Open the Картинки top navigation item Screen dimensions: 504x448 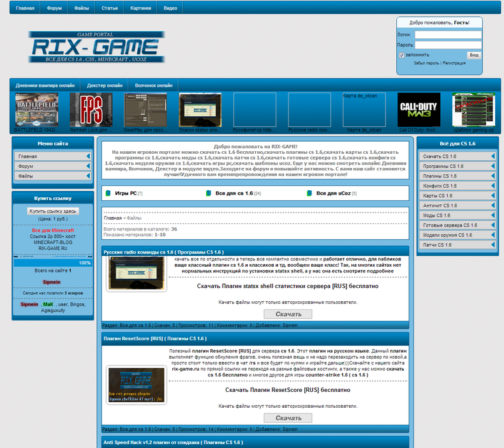click(140, 8)
